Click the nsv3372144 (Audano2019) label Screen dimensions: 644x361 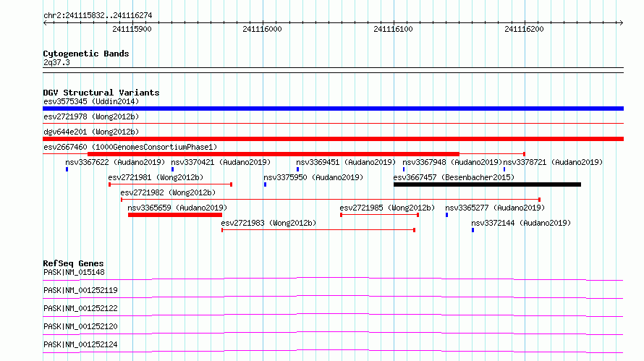click(521, 223)
